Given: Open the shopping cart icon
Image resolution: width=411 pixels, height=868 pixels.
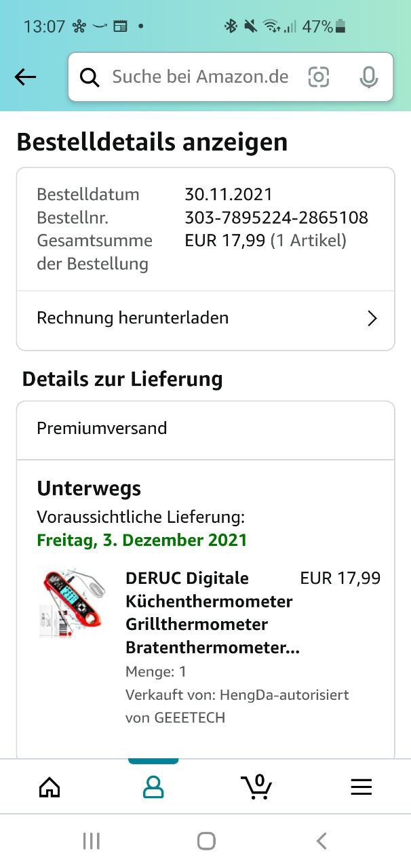Looking at the screenshot, I should click(x=256, y=787).
